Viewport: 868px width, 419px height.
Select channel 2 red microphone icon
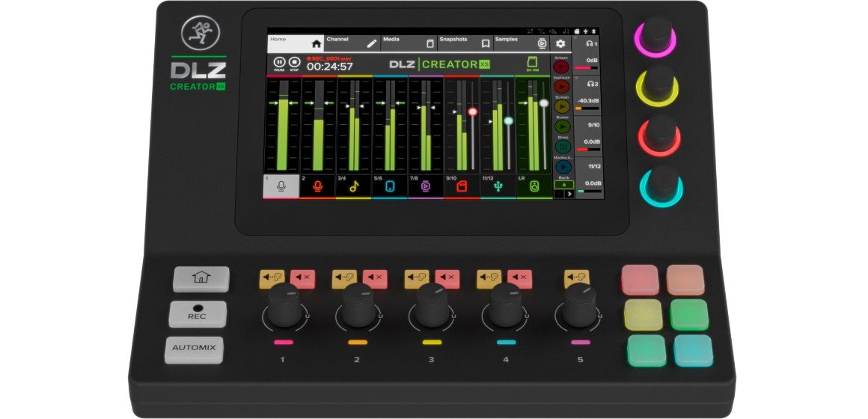point(318,187)
